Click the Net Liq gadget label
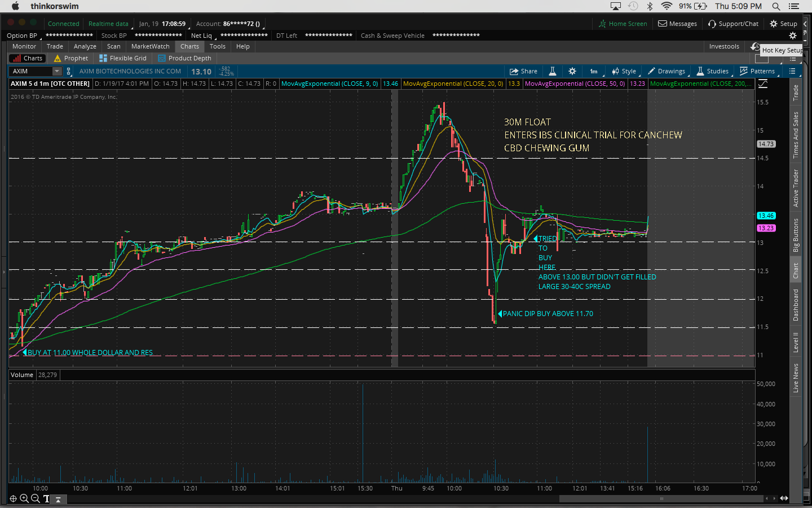 click(201, 36)
